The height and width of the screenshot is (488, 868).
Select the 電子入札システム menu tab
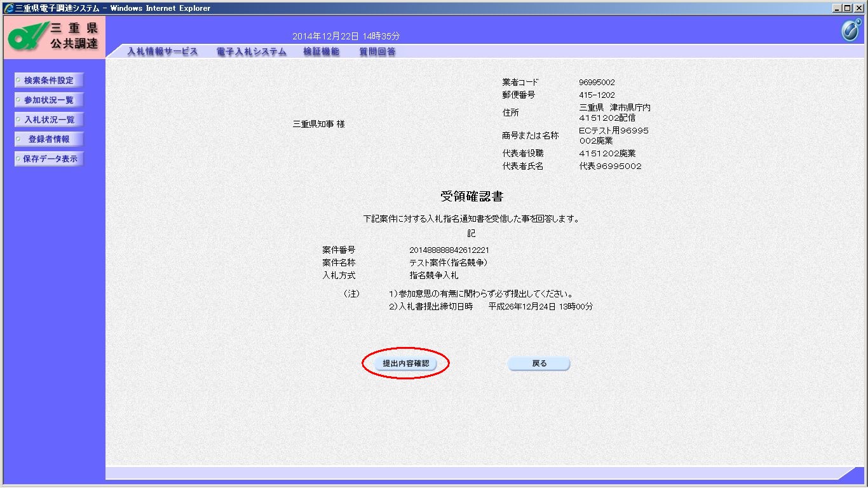251,52
